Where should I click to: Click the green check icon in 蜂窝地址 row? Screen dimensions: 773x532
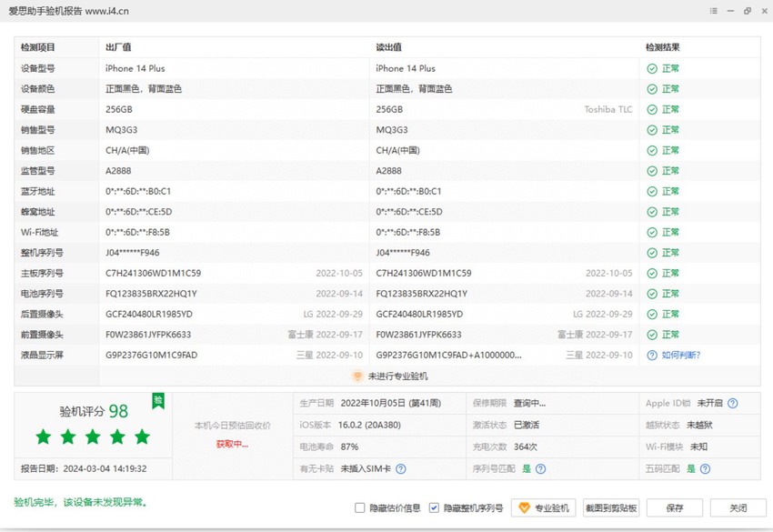click(652, 212)
